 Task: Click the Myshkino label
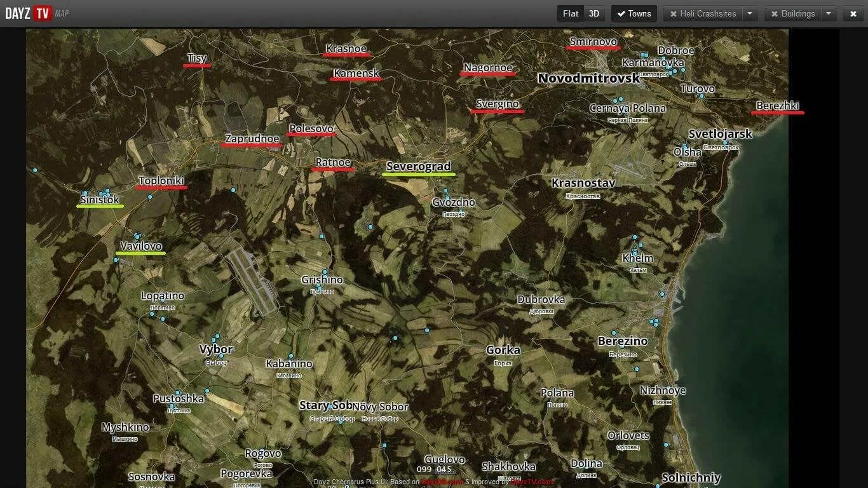[x=125, y=427]
